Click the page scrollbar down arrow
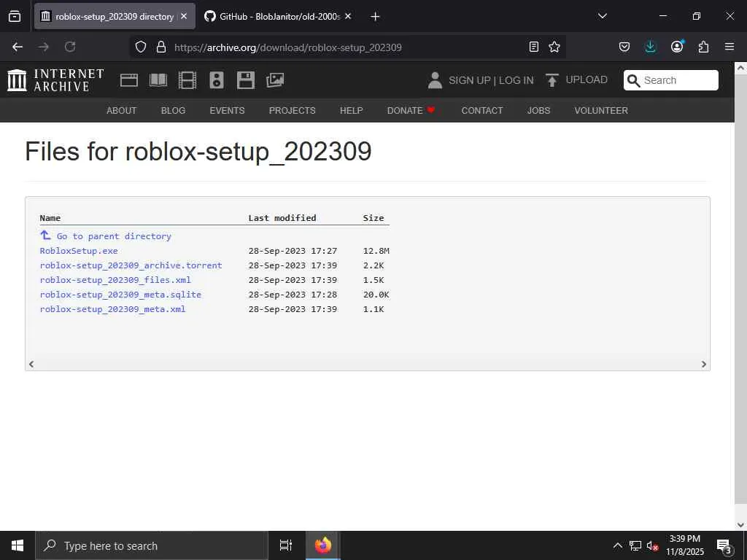Screen dimensions: 747x560 pyautogui.click(x=740, y=525)
